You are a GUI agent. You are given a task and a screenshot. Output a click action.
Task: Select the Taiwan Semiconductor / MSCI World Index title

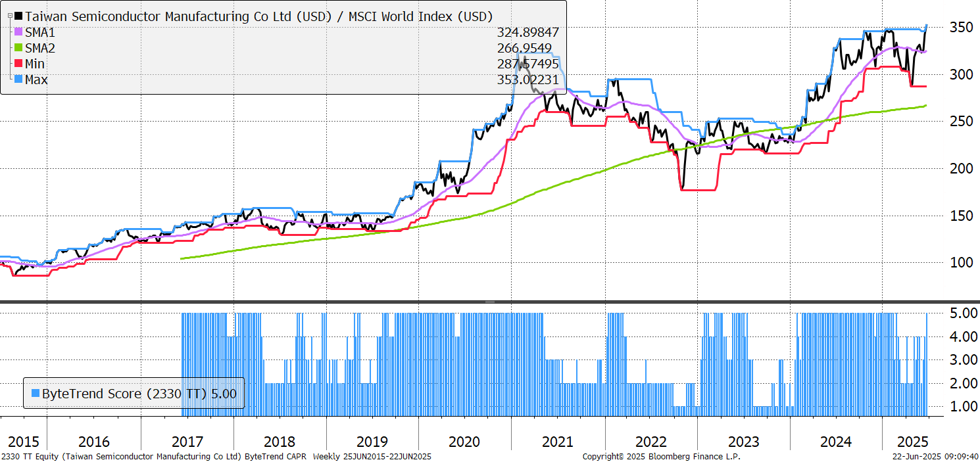coord(259,16)
